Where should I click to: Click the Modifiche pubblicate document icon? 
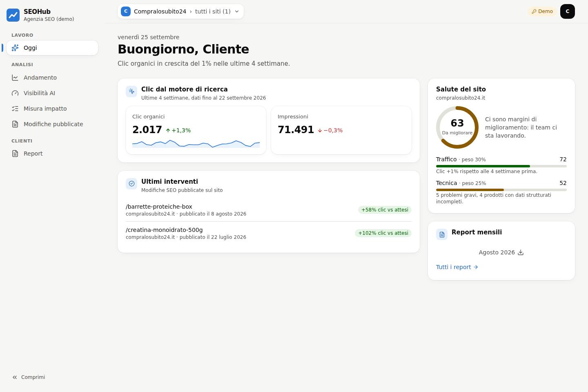point(15,124)
